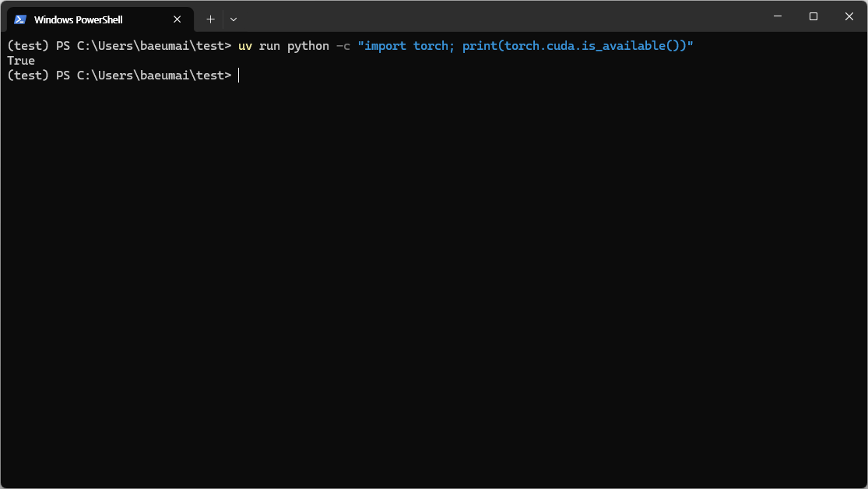The height and width of the screenshot is (489, 868).
Task: Click the word 'python' in command
Action: point(308,46)
